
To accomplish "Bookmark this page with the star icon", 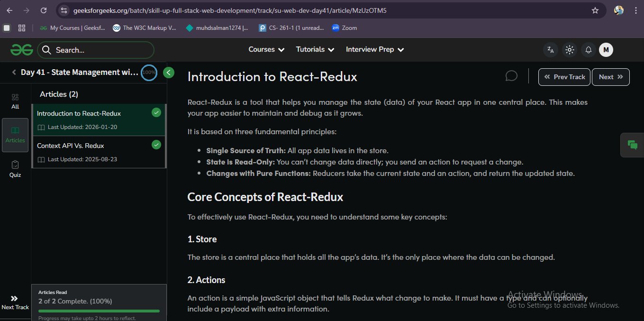I will [x=595, y=10].
